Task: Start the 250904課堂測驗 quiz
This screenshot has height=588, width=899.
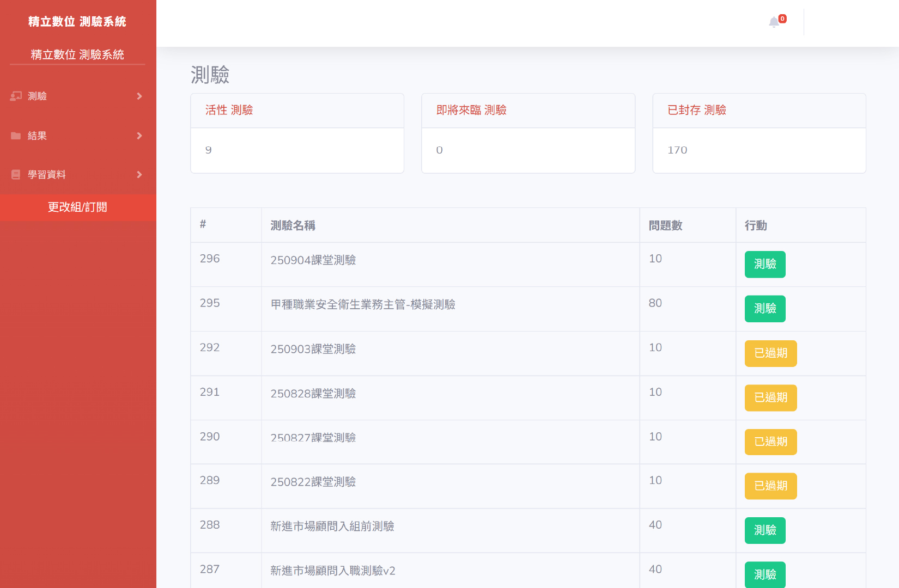Action: [x=764, y=265]
